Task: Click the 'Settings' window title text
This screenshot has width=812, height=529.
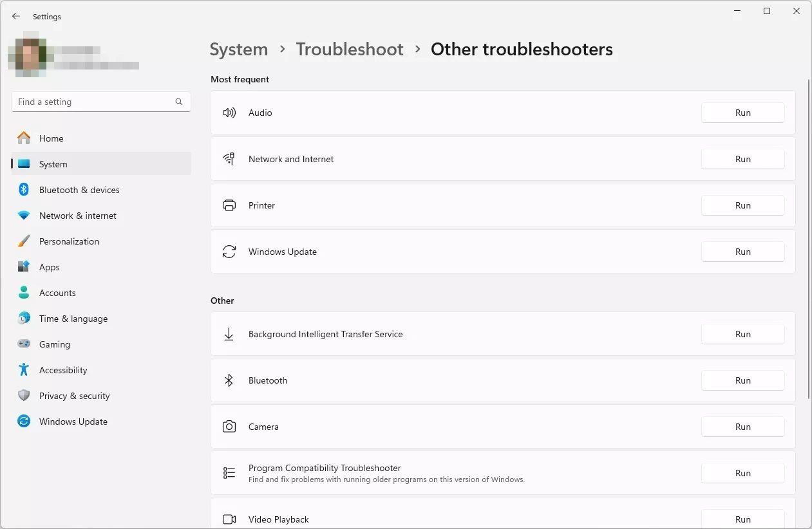Action: [x=47, y=17]
